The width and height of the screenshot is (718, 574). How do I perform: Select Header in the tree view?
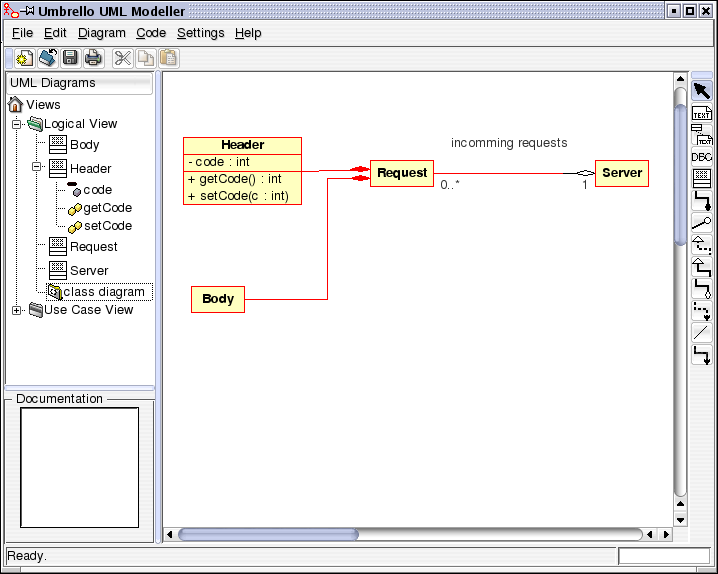[x=91, y=168]
